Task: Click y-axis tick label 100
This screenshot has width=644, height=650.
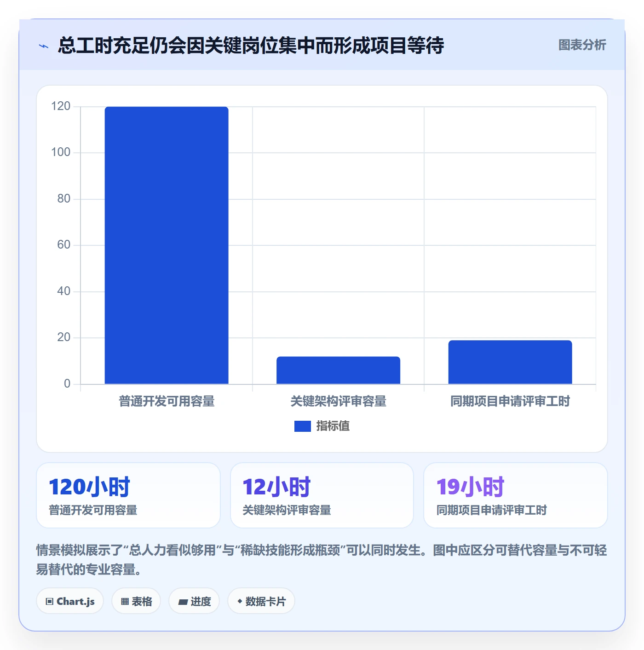Action: [61, 152]
